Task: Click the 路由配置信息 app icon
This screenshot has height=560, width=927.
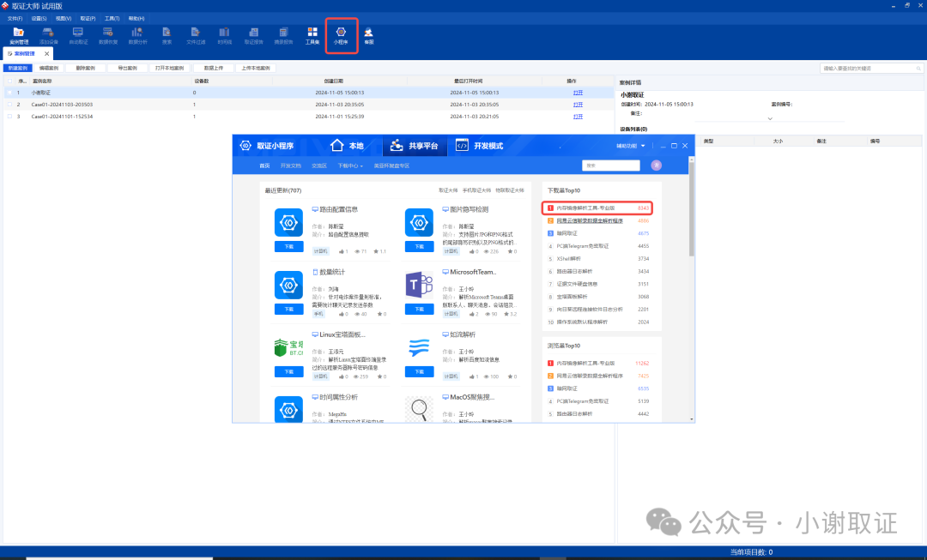Action: pos(288,223)
